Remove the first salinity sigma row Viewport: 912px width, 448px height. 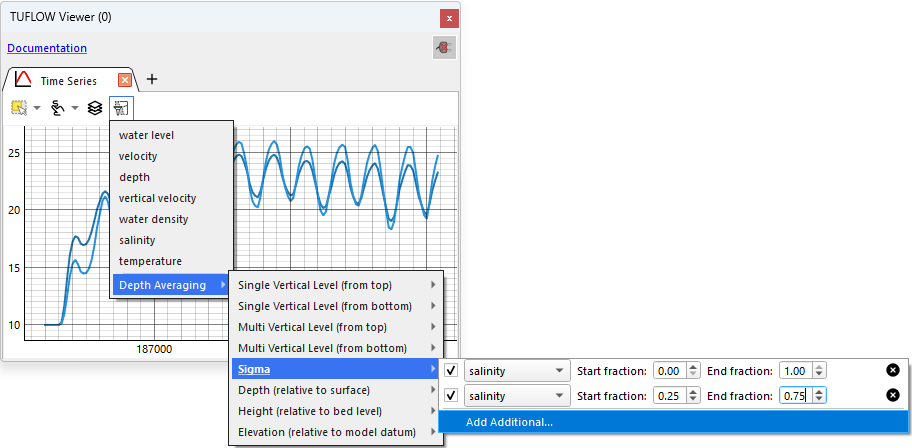click(x=893, y=370)
